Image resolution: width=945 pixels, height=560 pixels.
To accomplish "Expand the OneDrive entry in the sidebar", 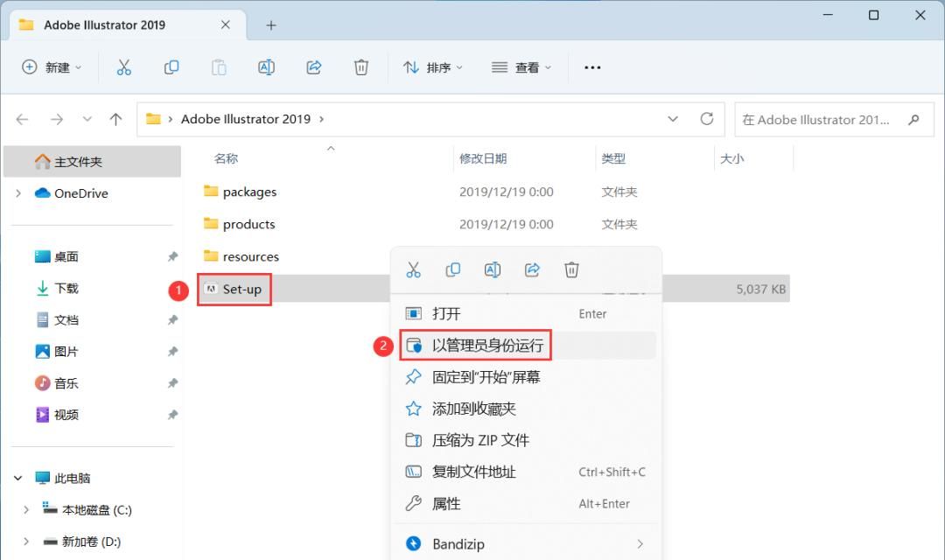I will [x=17, y=193].
